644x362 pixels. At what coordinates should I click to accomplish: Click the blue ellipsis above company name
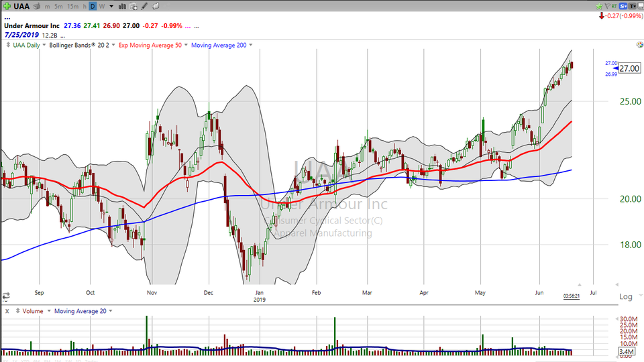click(7, 18)
